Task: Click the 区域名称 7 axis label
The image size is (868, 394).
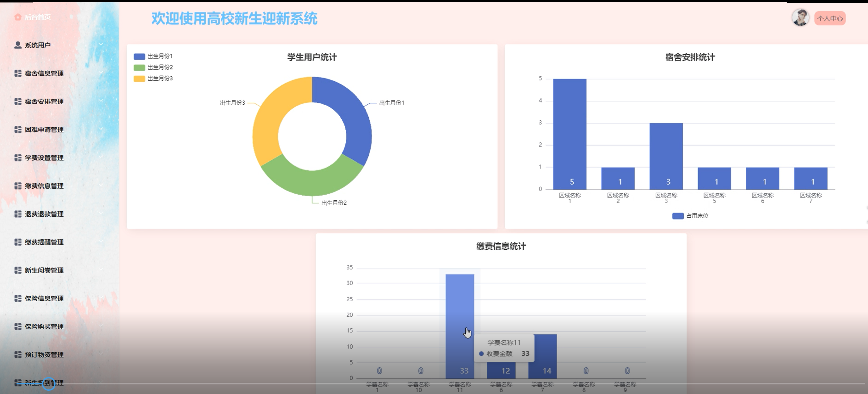Action: tap(811, 198)
